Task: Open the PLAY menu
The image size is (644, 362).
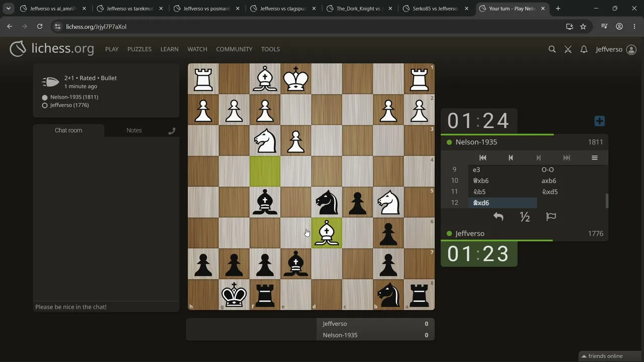Action: (x=112, y=49)
